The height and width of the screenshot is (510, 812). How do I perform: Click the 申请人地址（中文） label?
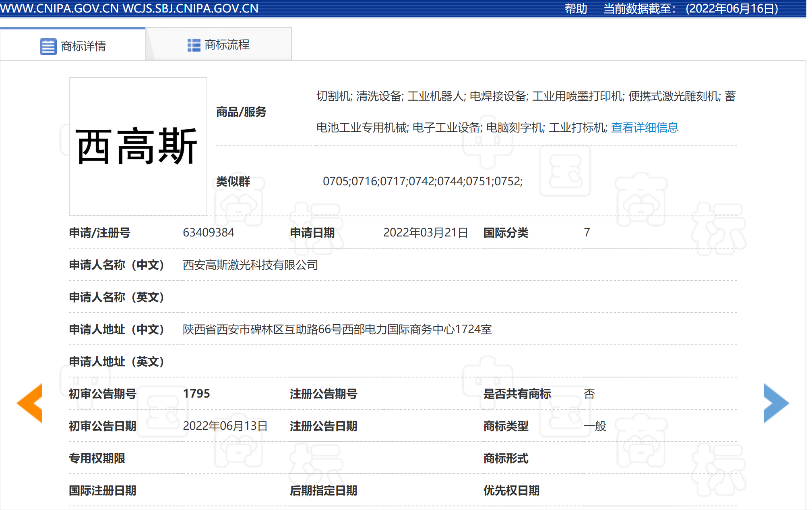pyautogui.click(x=116, y=329)
